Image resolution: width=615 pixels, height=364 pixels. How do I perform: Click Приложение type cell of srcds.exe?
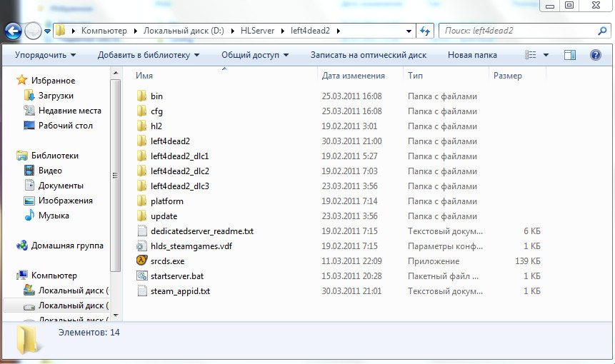pyautogui.click(x=434, y=261)
